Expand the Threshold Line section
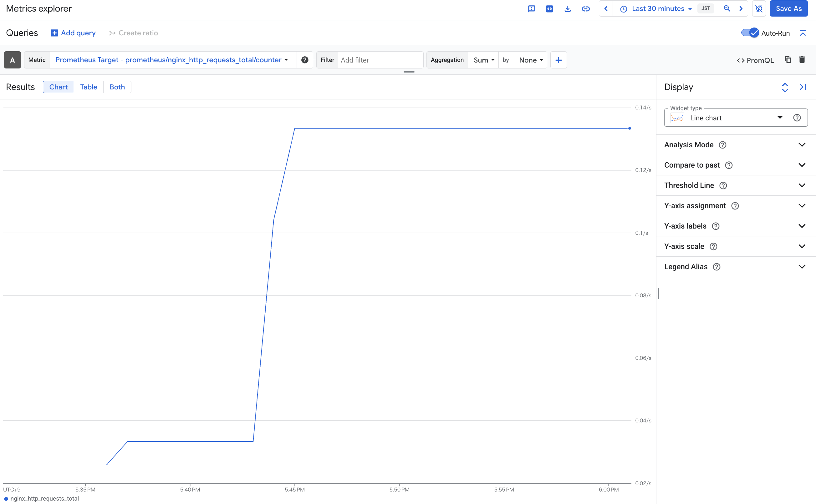 click(x=802, y=185)
